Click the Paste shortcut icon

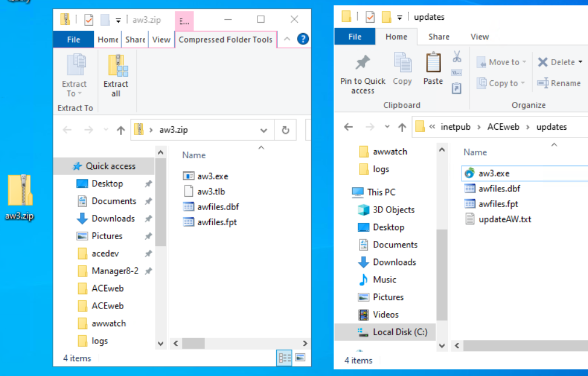(x=456, y=88)
